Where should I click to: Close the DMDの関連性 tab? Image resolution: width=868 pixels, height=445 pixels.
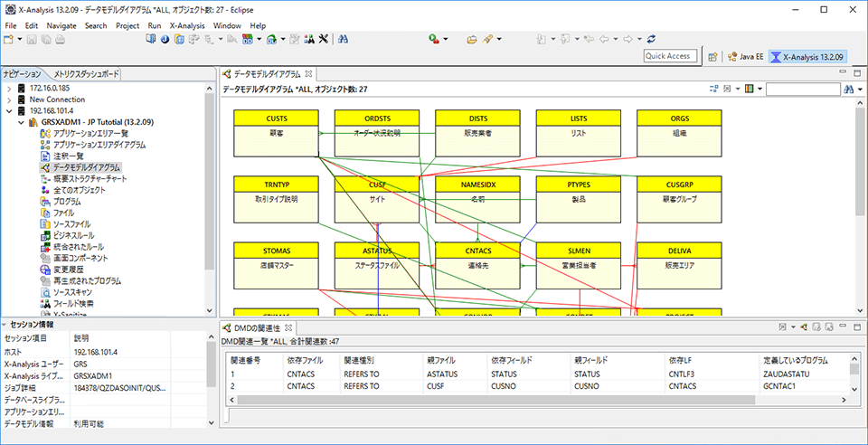288,327
